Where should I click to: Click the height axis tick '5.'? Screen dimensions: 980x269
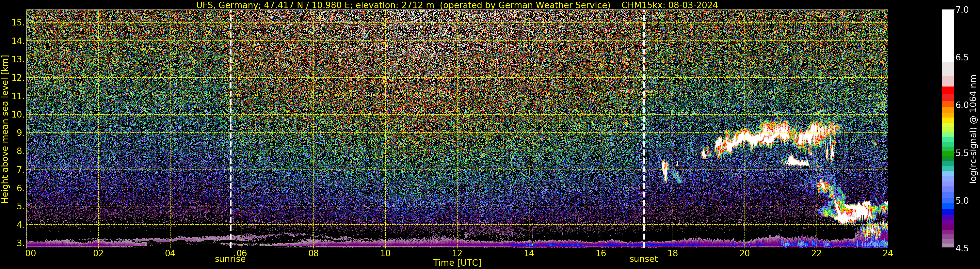tap(20, 206)
